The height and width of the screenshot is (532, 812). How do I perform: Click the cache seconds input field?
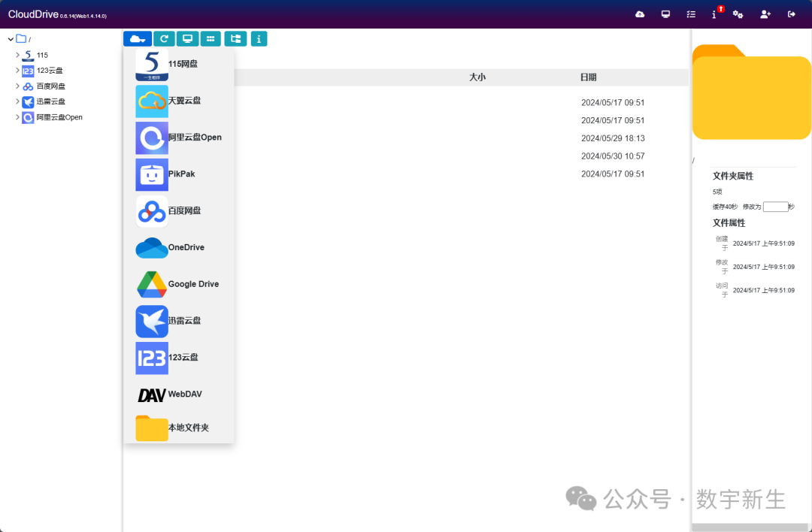click(x=775, y=207)
